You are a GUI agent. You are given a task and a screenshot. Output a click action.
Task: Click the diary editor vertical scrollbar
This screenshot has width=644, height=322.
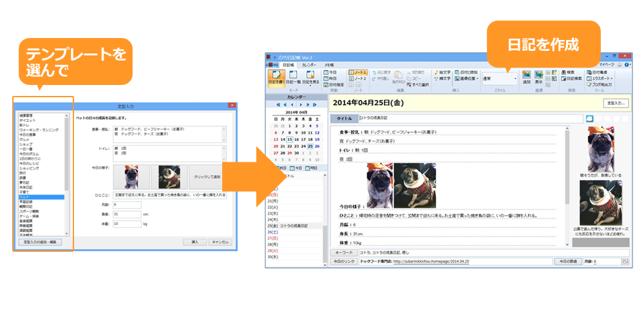567,185
